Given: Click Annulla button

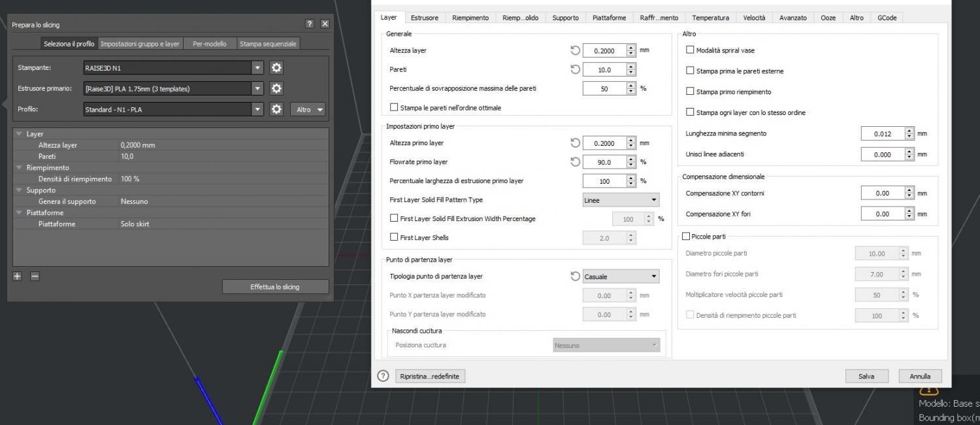Looking at the screenshot, I should (920, 376).
